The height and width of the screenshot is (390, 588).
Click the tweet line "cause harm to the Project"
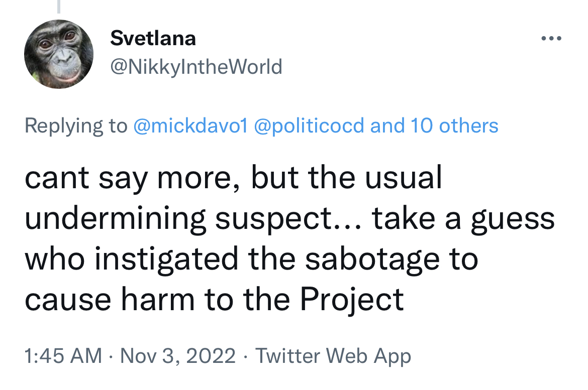click(x=214, y=300)
